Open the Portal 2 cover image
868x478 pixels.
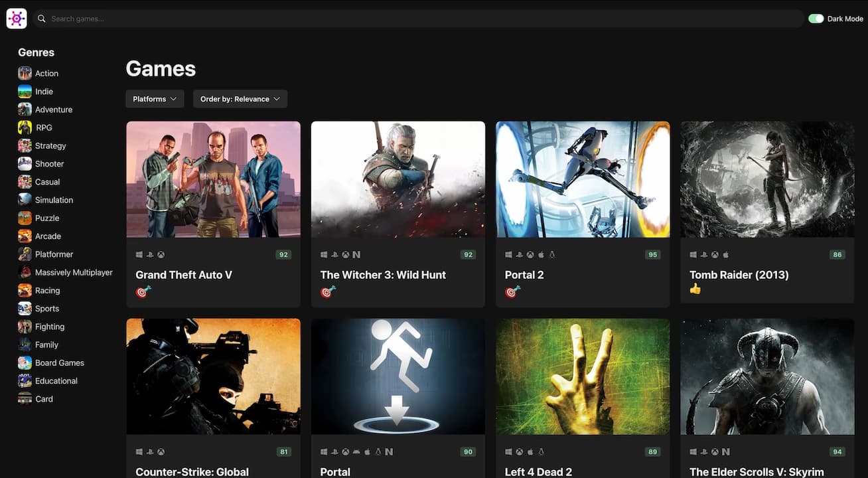pyautogui.click(x=583, y=179)
